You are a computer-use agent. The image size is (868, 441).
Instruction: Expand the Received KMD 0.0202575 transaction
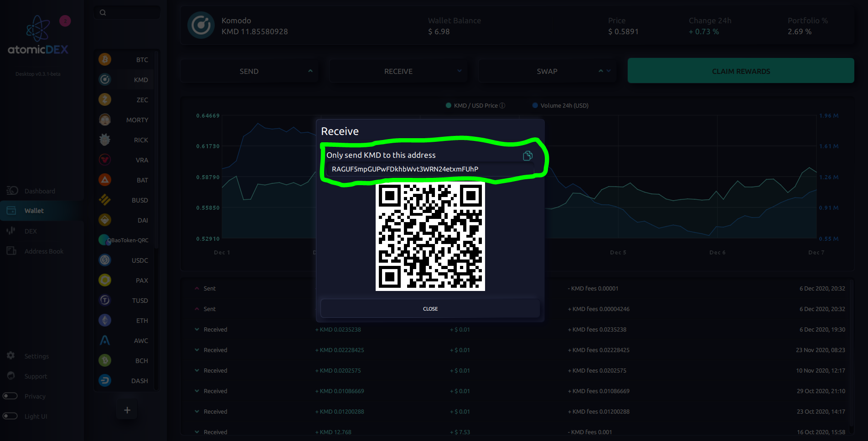(x=197, y=370)
